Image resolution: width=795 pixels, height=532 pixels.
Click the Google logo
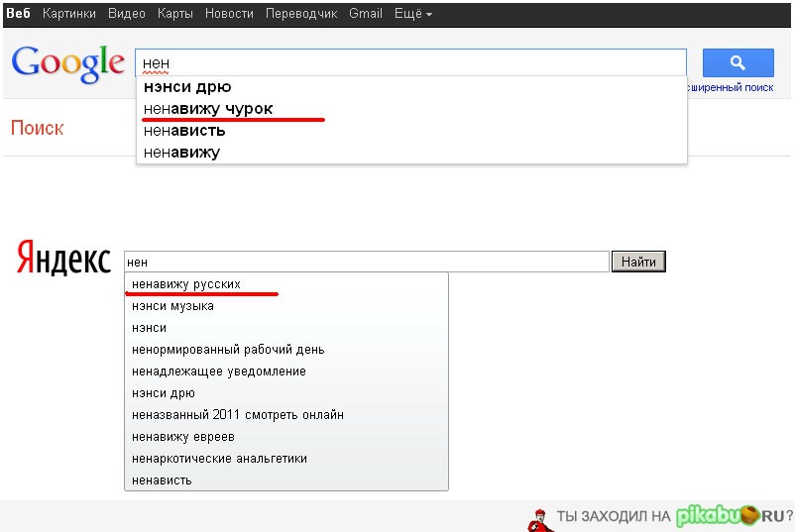(x=68, y=63)
